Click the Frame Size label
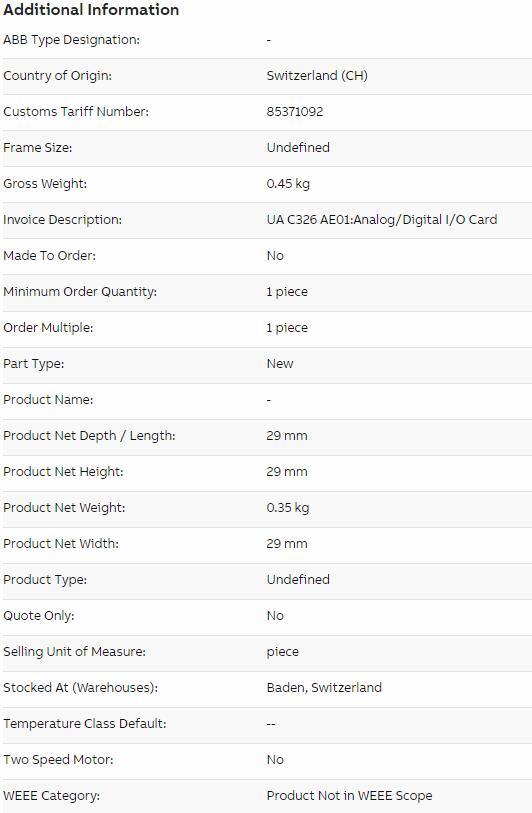This screenshot has height=813, width=532. coord(37,148)
